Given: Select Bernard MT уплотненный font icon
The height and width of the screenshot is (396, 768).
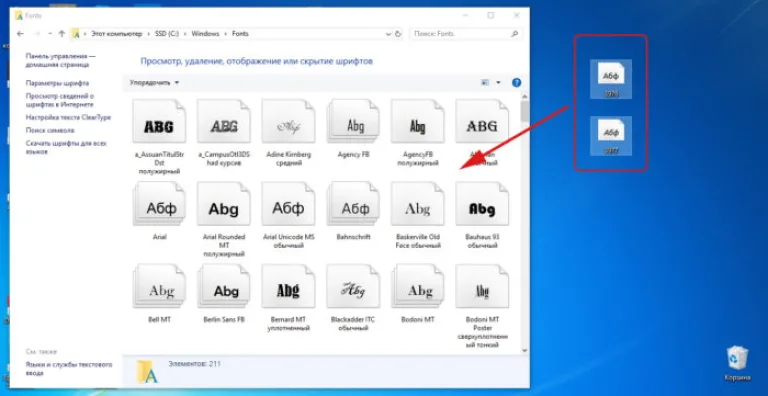Looking at the screenshot, I should [x=288, y=286].
